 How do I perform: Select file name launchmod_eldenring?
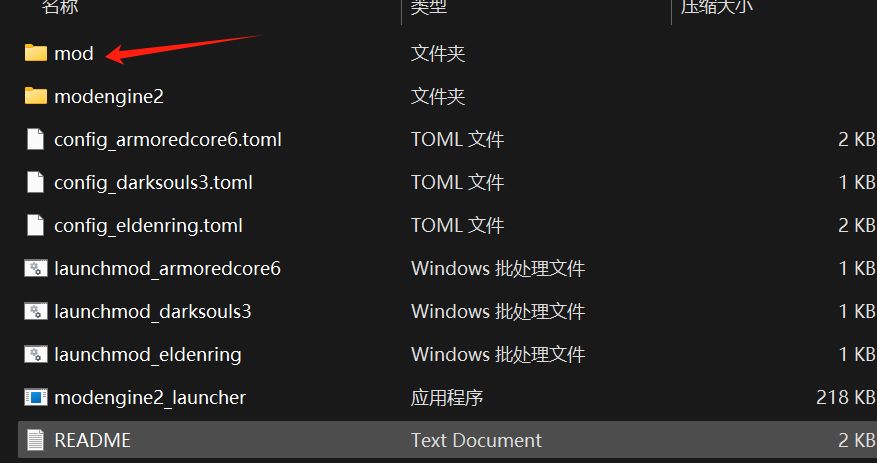click(148, 355)
